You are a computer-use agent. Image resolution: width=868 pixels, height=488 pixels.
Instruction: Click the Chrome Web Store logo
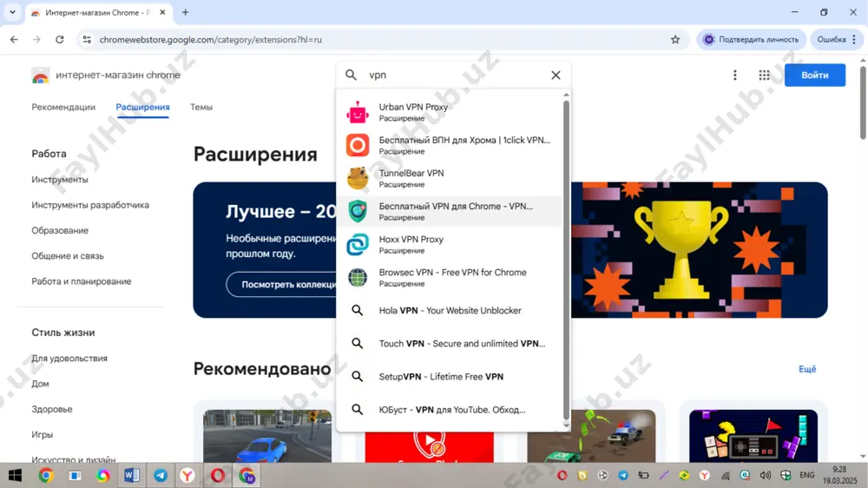point(41,76)
